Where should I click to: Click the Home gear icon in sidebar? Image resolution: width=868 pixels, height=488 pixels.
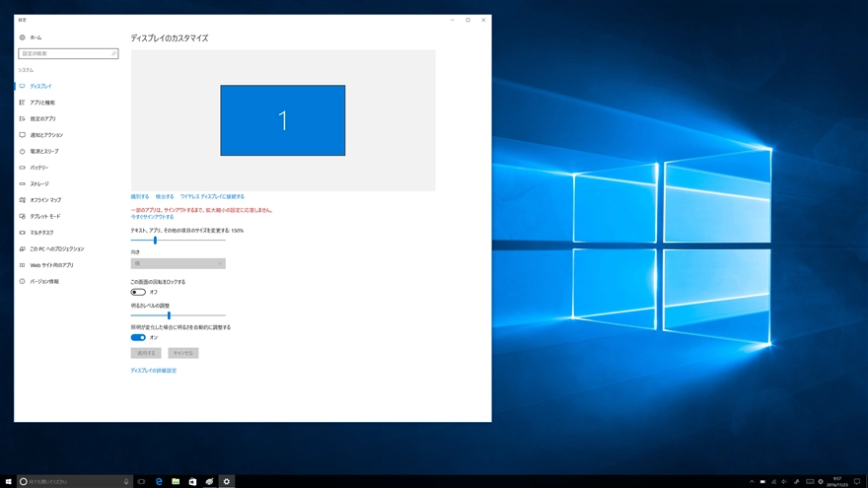click(23, 37)
